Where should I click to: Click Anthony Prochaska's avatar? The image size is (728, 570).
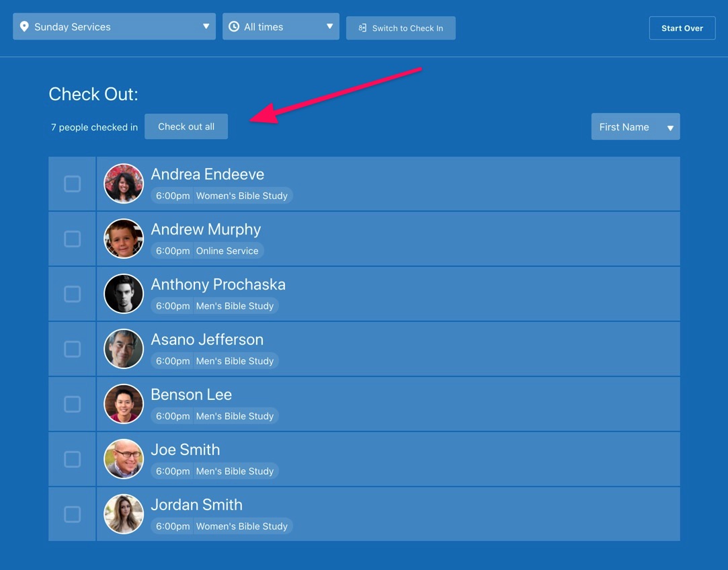pos(124,294)
